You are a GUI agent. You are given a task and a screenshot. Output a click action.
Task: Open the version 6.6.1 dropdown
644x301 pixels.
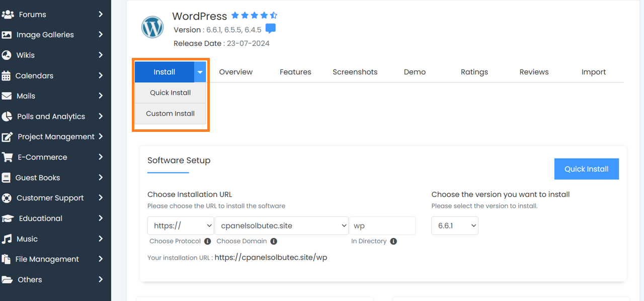point(455,225)
